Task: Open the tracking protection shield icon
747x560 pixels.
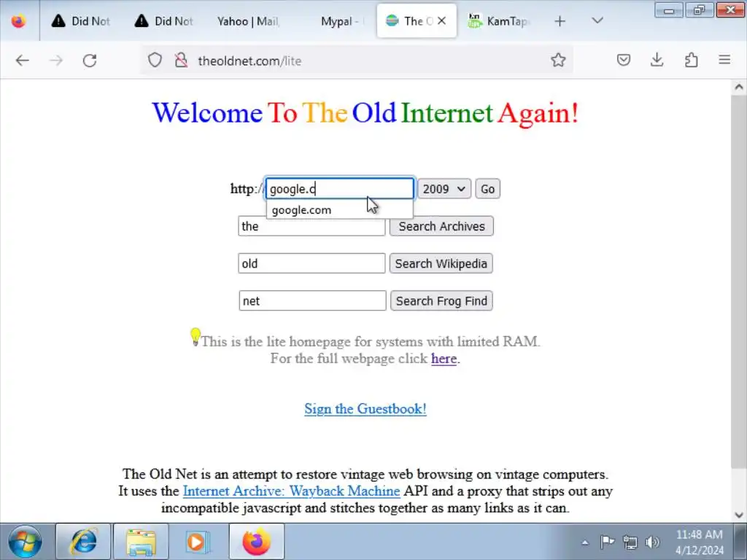Action: coord(155,61)
